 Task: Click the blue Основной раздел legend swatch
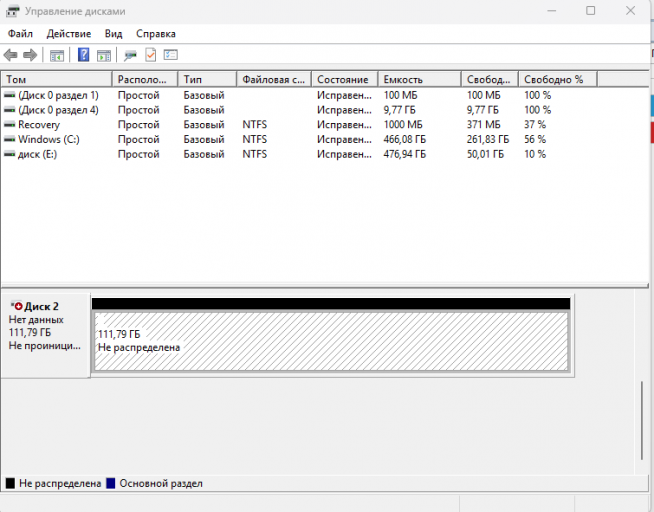111,483
